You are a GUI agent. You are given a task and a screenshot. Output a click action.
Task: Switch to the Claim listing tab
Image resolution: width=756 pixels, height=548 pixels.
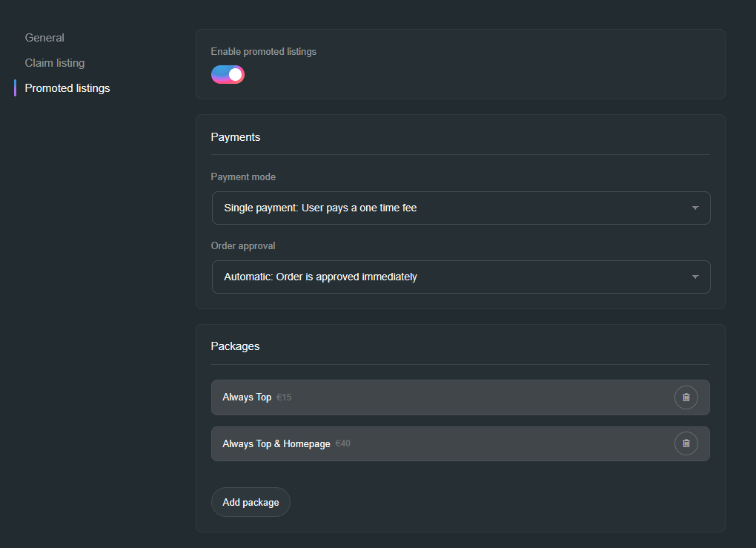point(55,63)
